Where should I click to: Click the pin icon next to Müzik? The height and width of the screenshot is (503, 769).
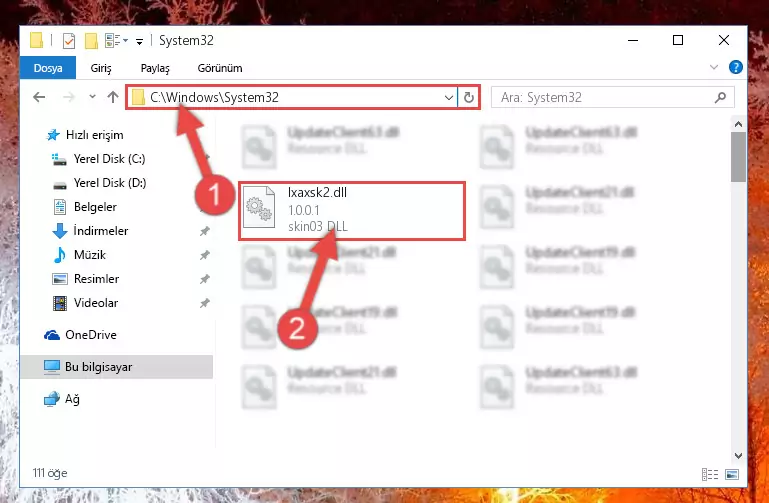tap(205, 255)
